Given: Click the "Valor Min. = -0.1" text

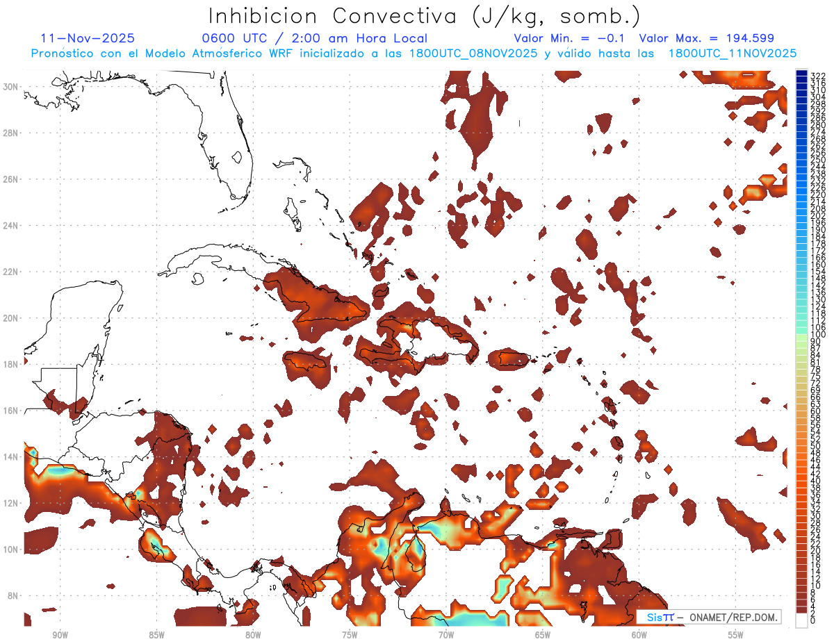Looking at the screenshot, I should click(x=571, y=38).
